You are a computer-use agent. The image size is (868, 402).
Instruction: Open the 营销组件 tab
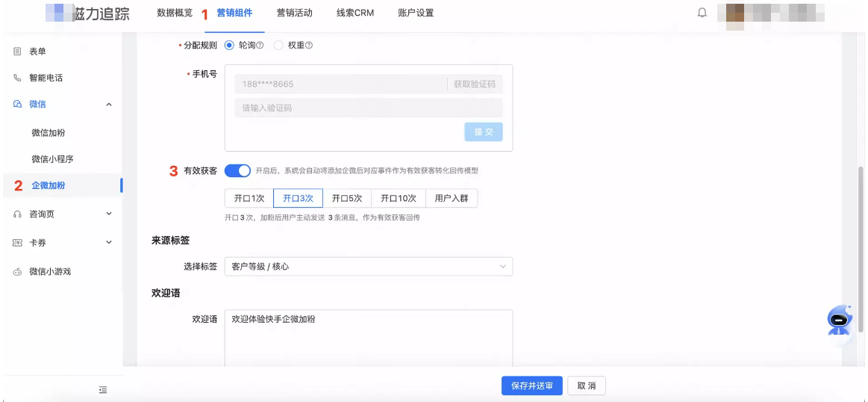(234, 13)
